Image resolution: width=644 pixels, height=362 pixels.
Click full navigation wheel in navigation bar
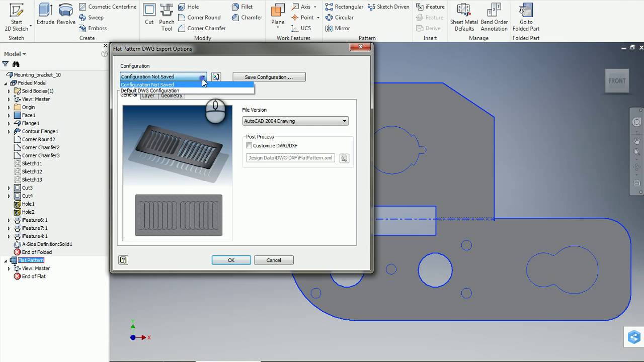click(637, 122)
